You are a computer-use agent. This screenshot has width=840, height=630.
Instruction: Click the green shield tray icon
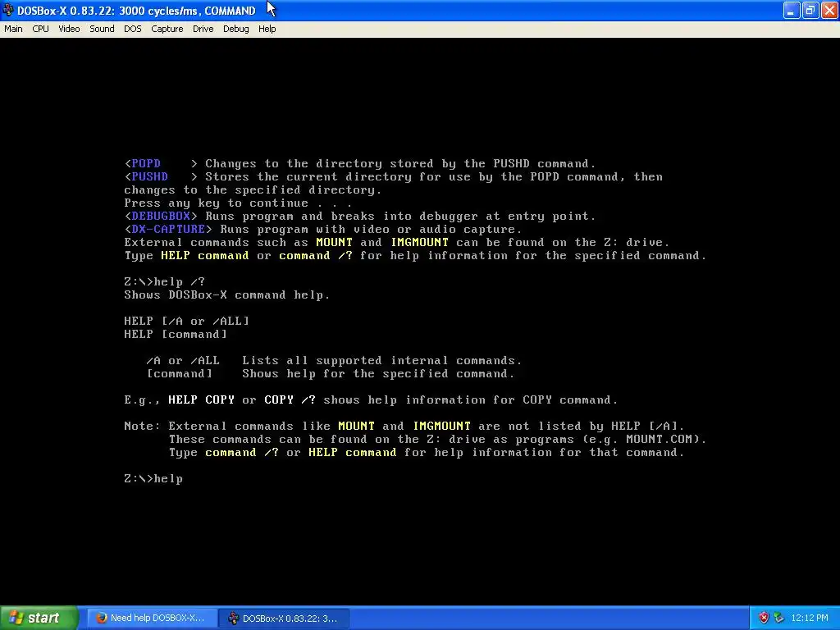778,618
